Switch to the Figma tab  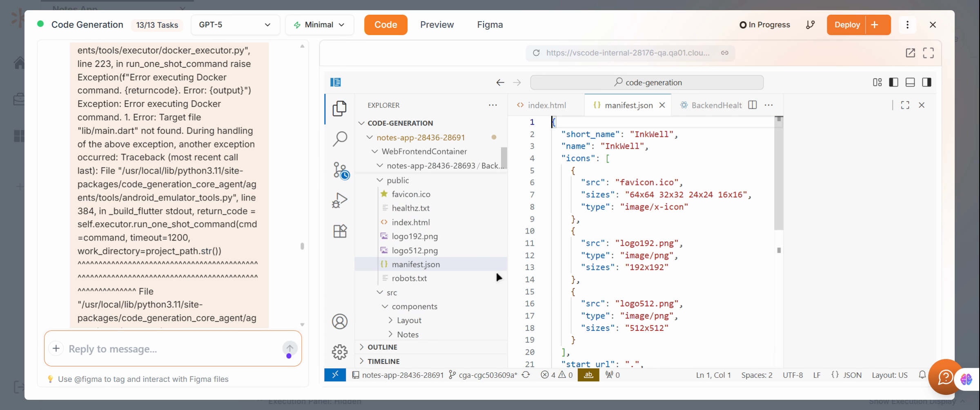(490, 25)
